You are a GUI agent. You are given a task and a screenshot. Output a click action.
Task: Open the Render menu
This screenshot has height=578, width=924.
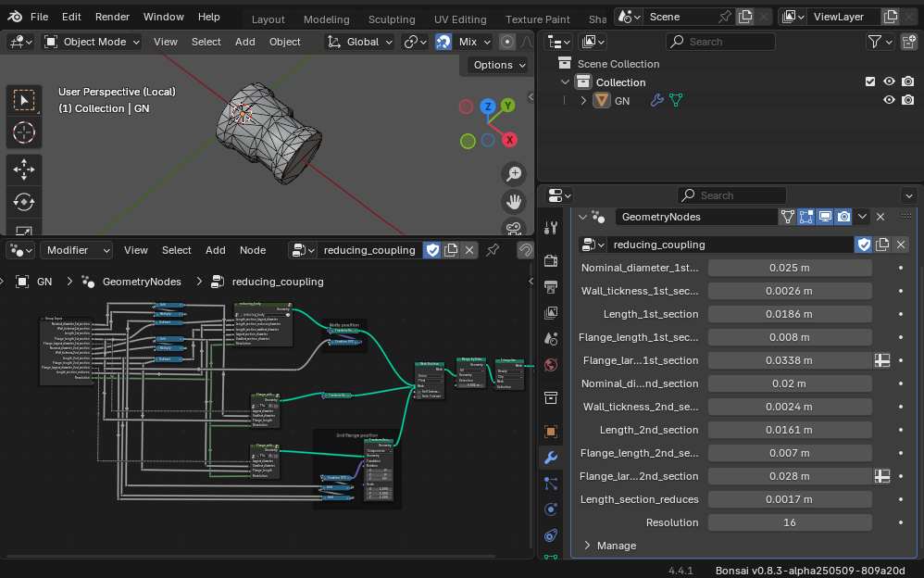click(112, 17)
